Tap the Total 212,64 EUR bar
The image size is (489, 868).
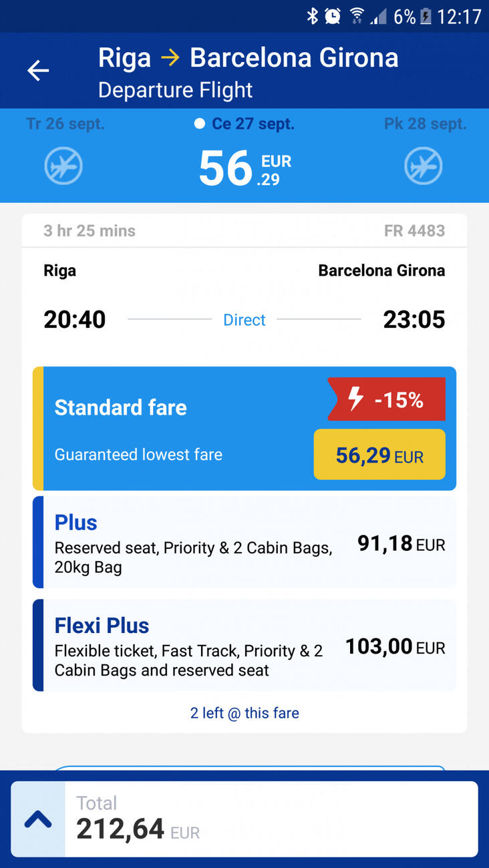tap(271, 819)
